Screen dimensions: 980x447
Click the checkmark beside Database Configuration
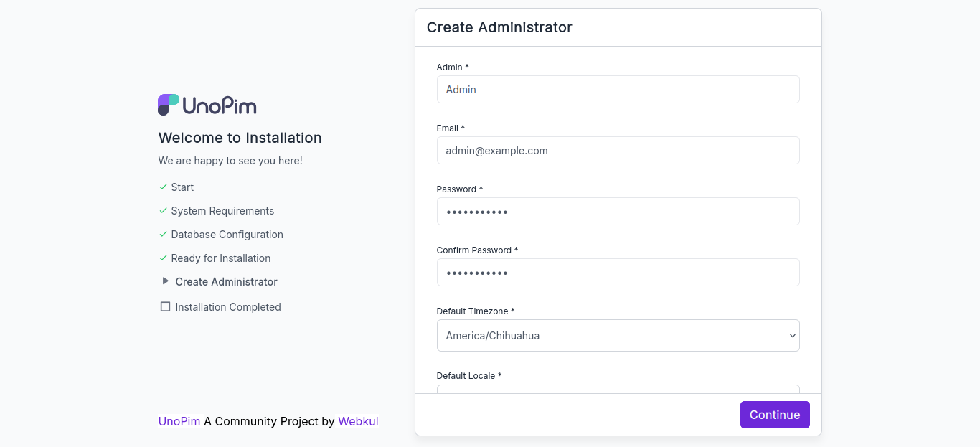click(x=163, y=235)
